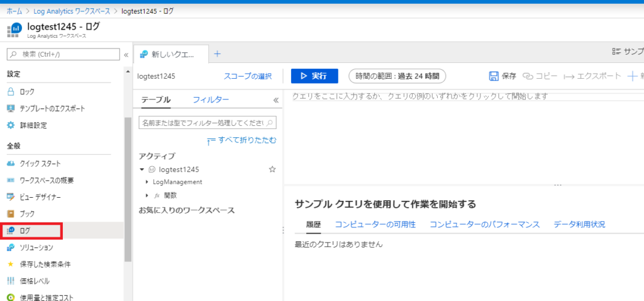Select the アクティブ section label
644x301 pixels.
[x=157, y=156]
